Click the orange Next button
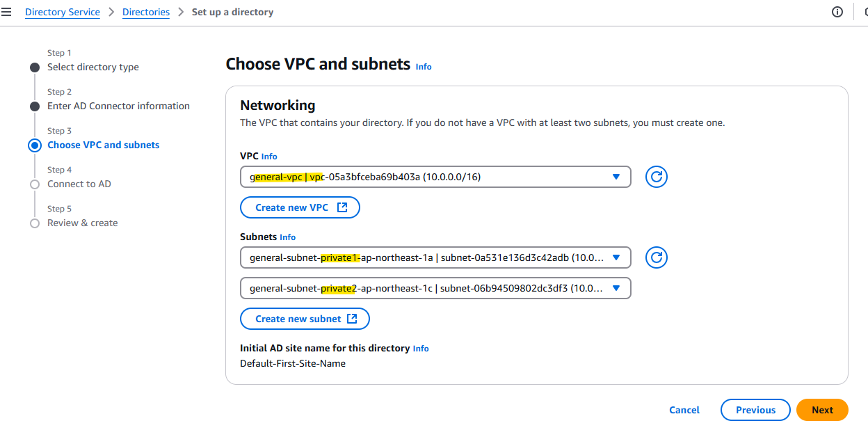 821,410
